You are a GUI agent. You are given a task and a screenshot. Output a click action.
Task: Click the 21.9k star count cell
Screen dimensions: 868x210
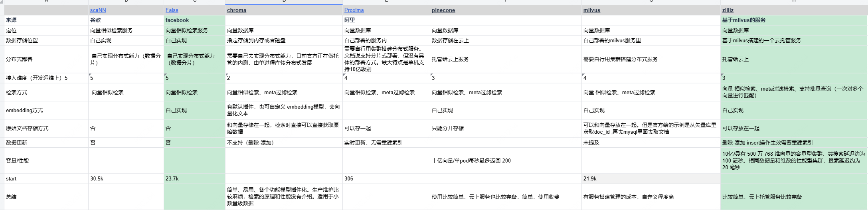651,178
